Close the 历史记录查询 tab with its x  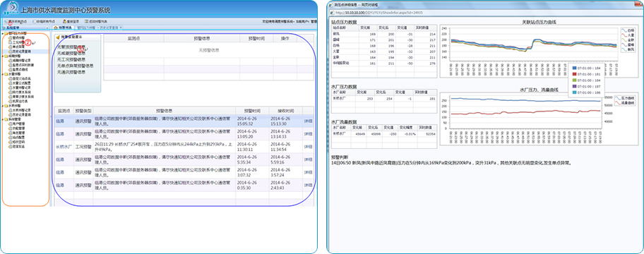[x=121, y=28]
